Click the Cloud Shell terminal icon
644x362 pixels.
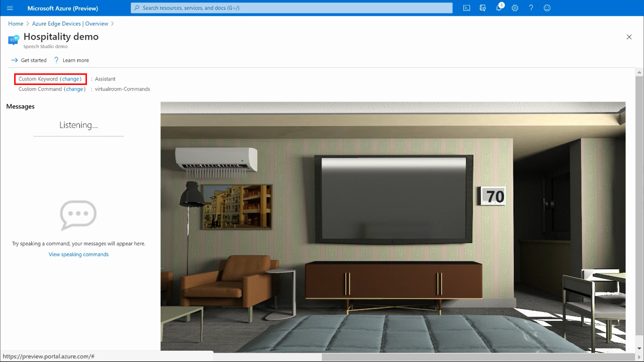point(467,8)
